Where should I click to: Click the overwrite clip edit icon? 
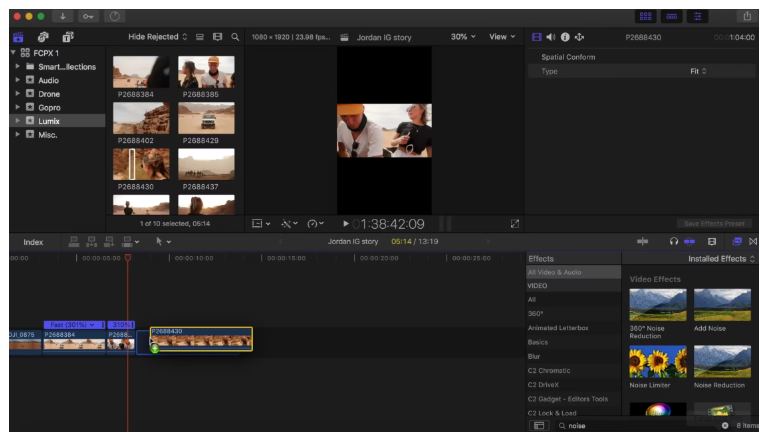(x=127, y=241)
